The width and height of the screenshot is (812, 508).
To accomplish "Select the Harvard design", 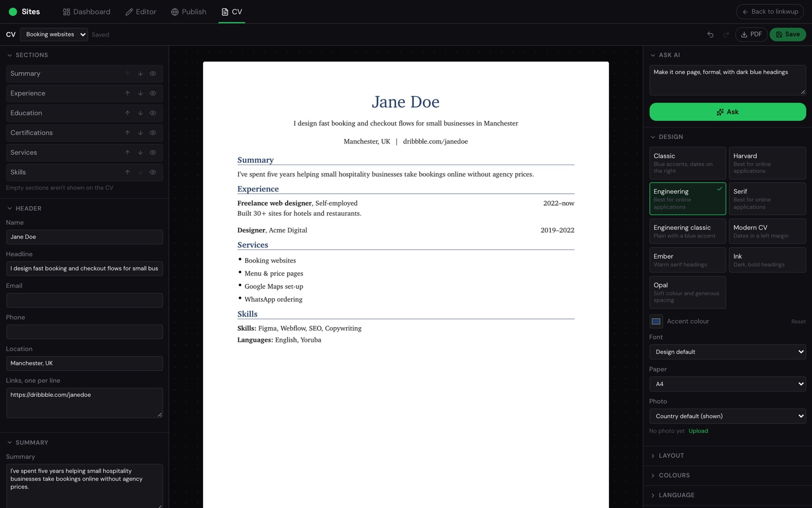I will (x=767, y=163).
